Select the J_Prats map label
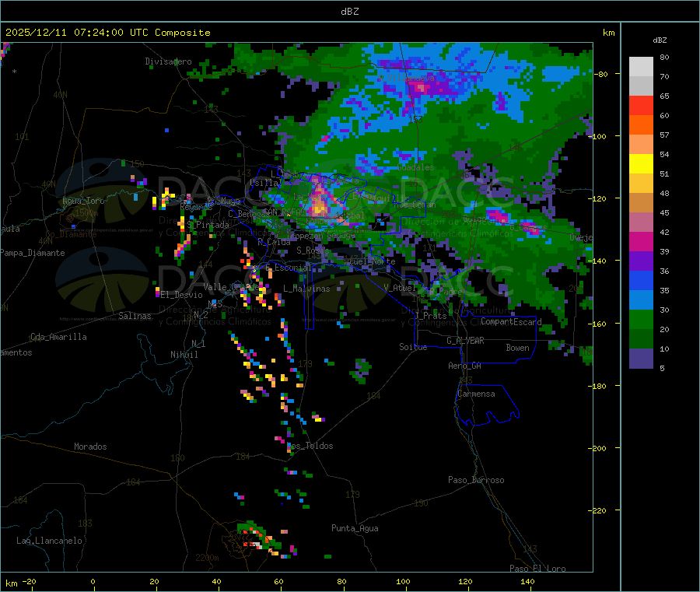 pos(430,316)
